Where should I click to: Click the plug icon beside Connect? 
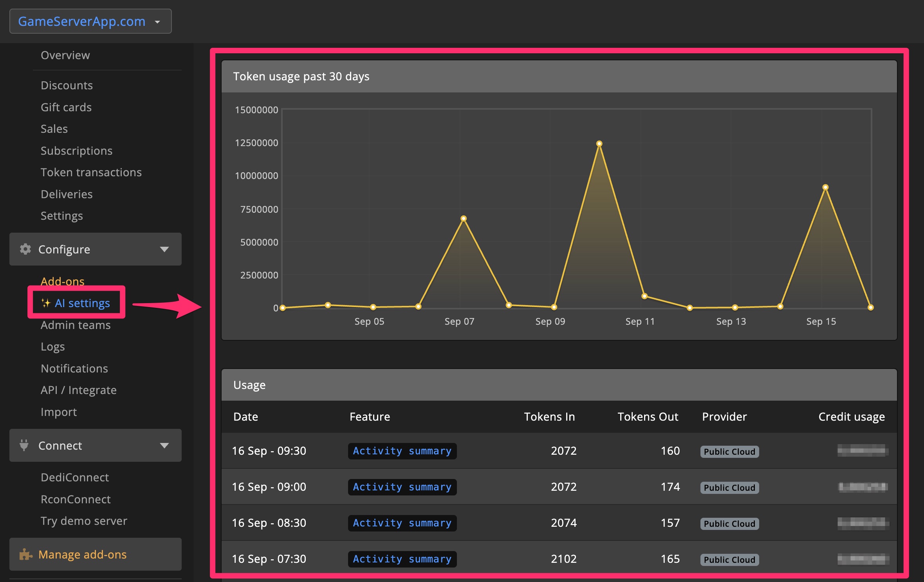click(24, 445)
